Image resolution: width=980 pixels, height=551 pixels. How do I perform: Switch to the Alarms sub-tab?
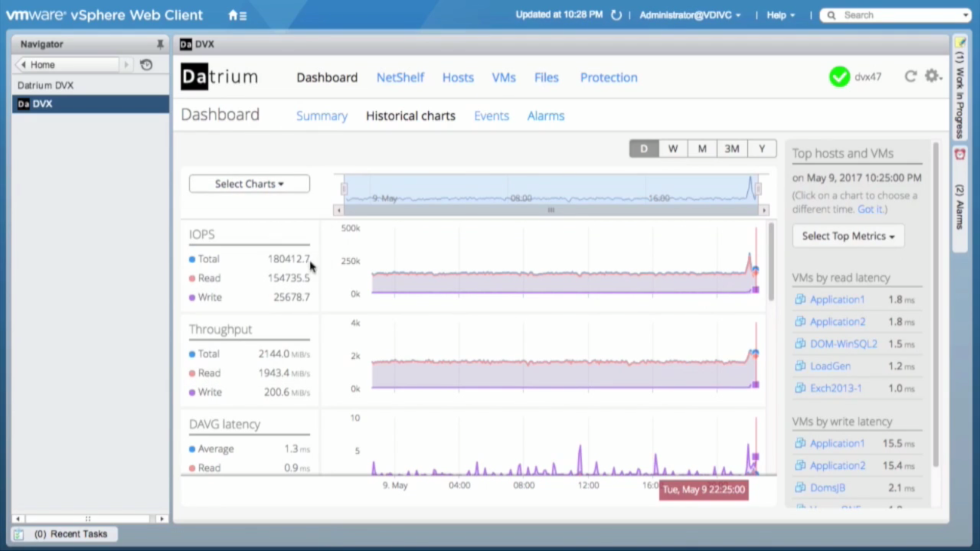point(546,116)
